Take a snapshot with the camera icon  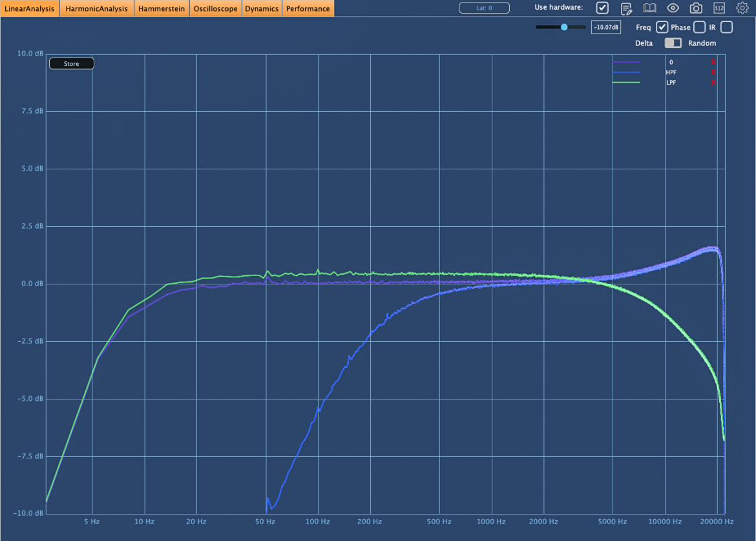click(696, 8)
